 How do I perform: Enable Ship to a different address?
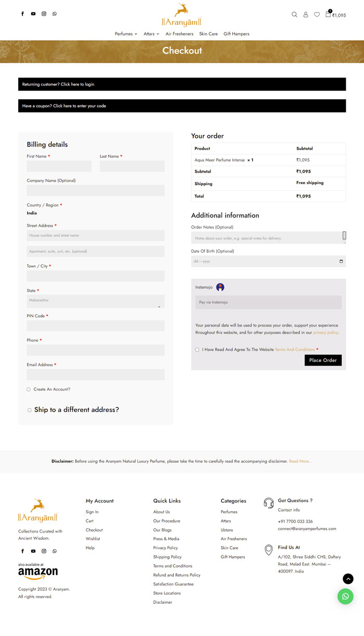point(30,410)
